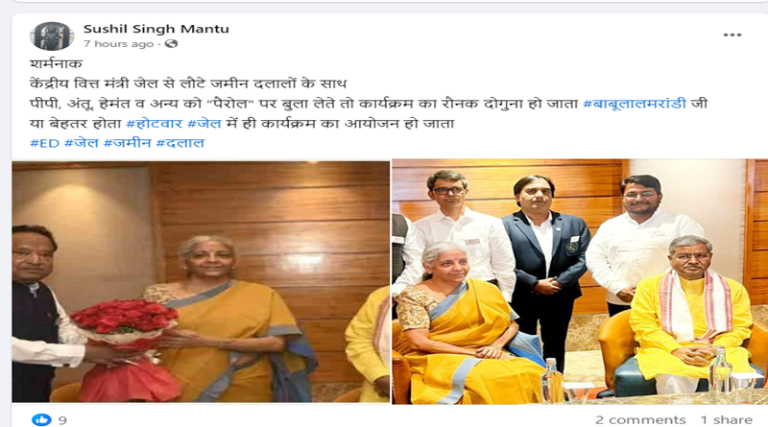Image resolution: width=768 pixels, height=427 pixels.
Task: Click the second line of post text
Action: tap(188, 83)
